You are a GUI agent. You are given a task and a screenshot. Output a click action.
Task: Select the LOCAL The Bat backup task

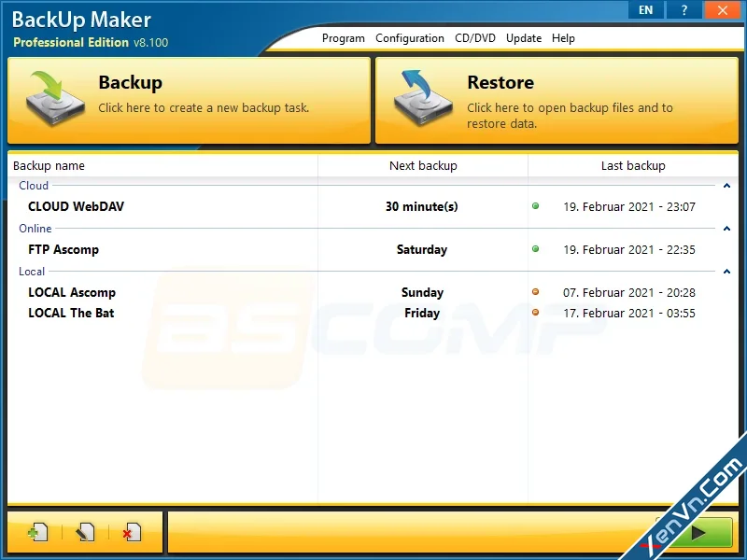tap(71, 313)
